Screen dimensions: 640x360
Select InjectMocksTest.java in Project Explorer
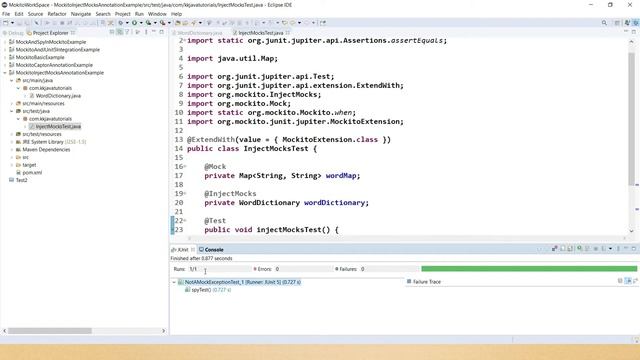(58, 127)
